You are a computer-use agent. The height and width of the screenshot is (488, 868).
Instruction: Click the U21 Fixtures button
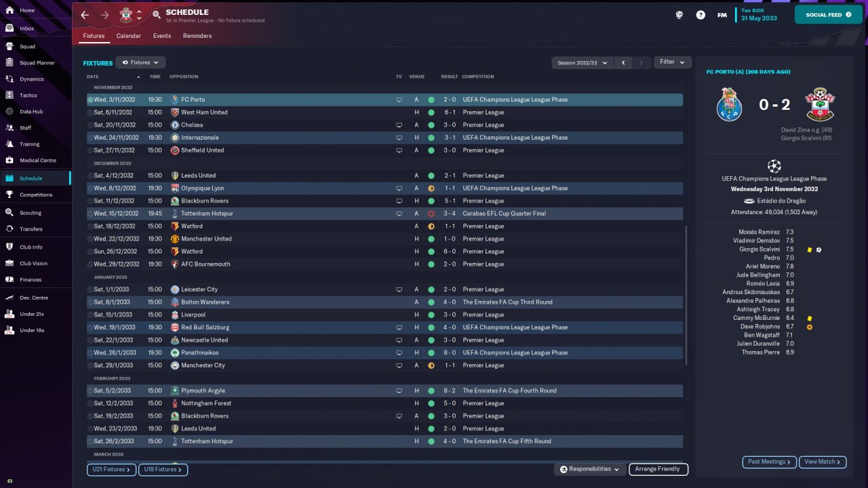point(111,469)
